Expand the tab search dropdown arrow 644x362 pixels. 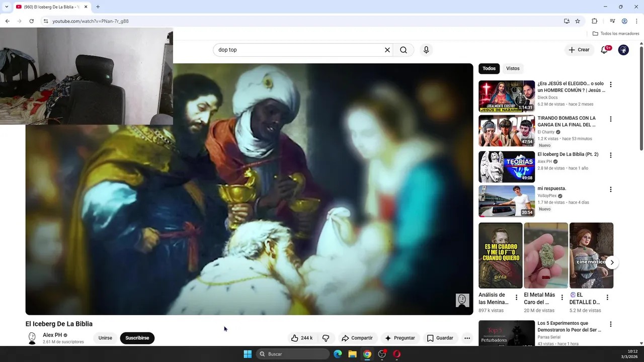click(x=7, y=7)
